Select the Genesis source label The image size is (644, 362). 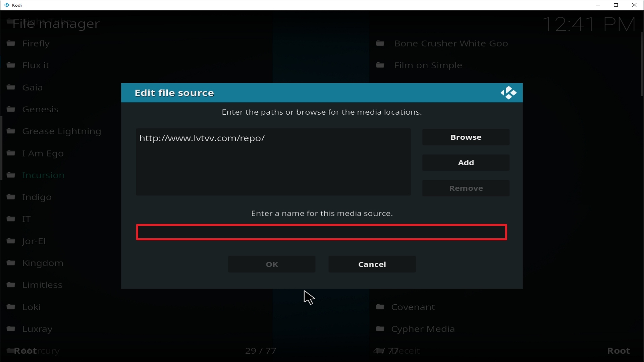pyautogui.click(x=40, y=110)
